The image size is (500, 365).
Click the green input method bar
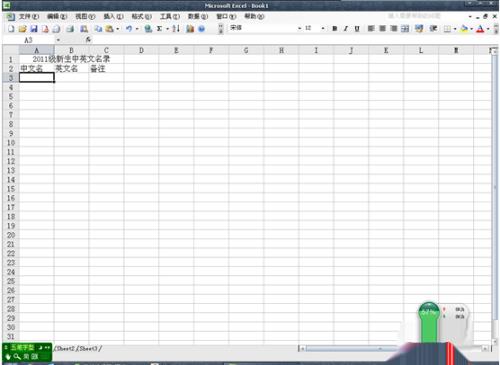coord(27,352)
